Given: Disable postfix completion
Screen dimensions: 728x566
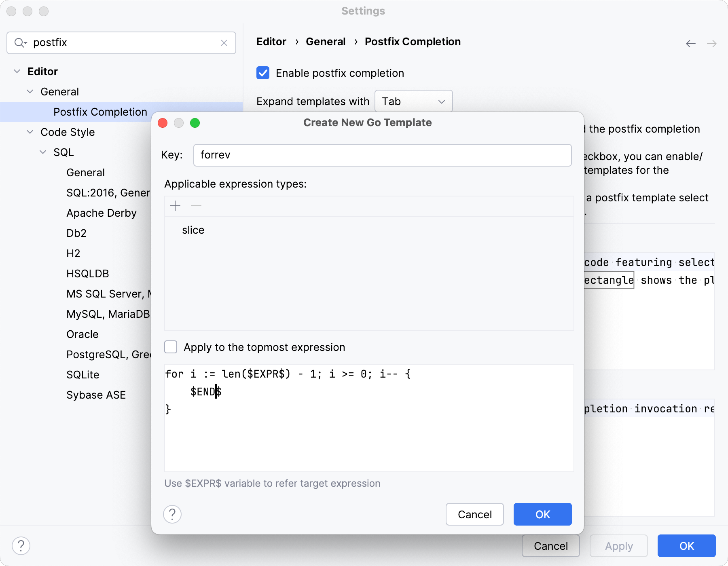Looking at the screenshot, I should point(263,73).
